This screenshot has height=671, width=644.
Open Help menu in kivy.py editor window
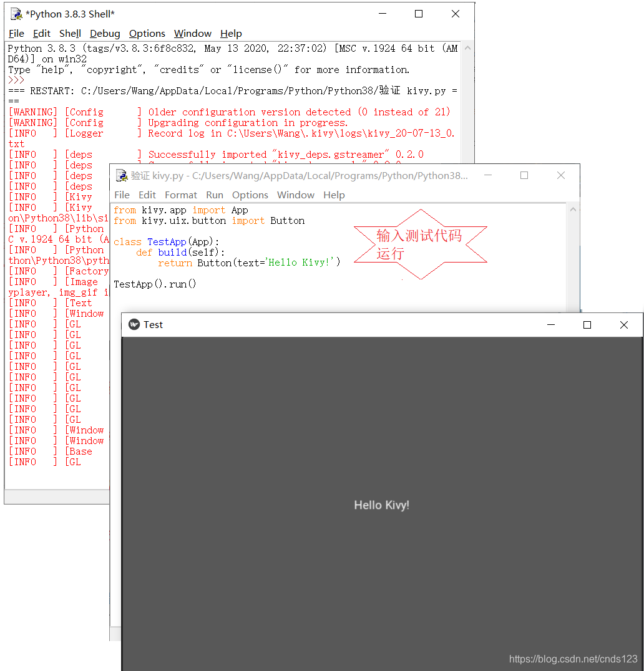334,195
